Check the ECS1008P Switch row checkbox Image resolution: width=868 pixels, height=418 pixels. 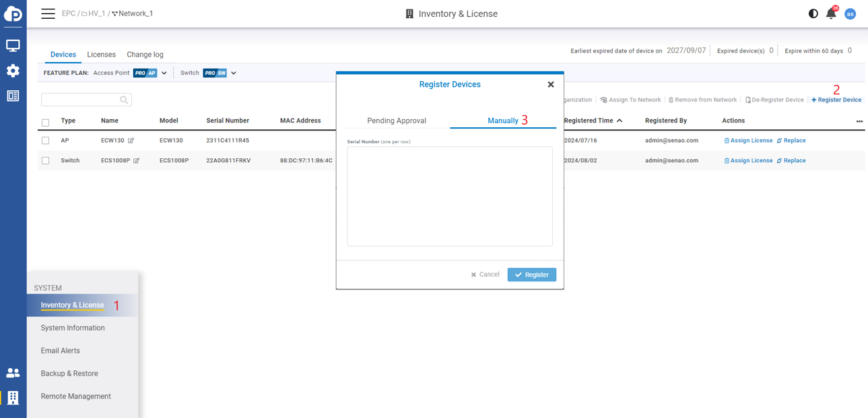[x=46, y=161]
